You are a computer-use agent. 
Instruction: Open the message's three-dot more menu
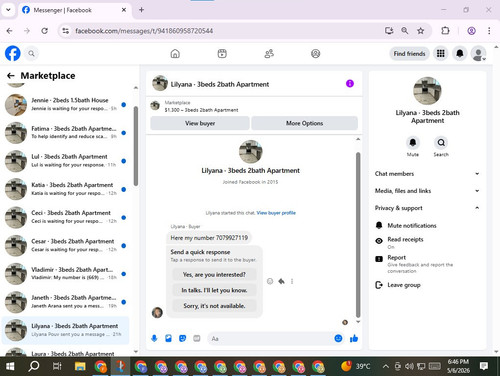292,281
